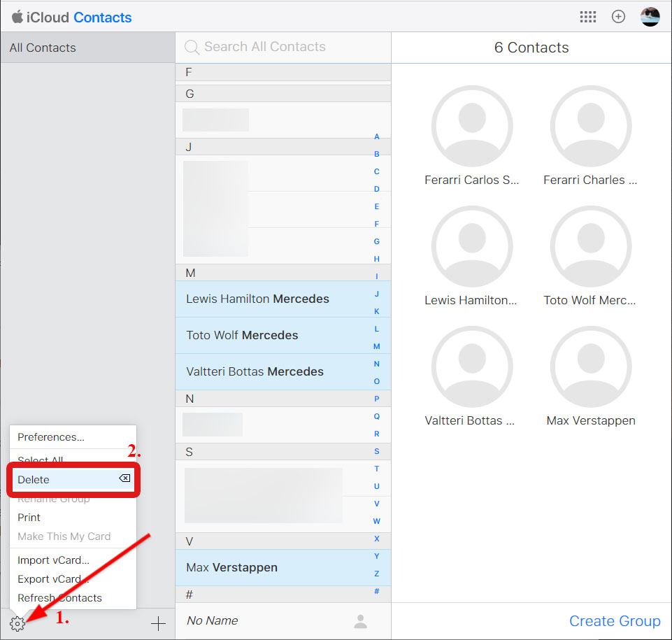The height and width of the screenshot is (640, 672).
Task: Choose Preferences... from the gear menu
Action: 73,437
